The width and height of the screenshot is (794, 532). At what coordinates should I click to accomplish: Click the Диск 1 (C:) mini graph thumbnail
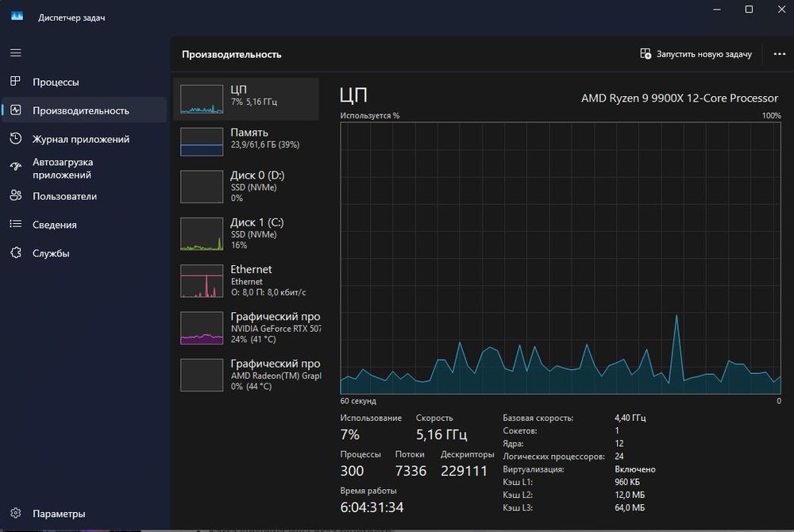coord(202,234)
